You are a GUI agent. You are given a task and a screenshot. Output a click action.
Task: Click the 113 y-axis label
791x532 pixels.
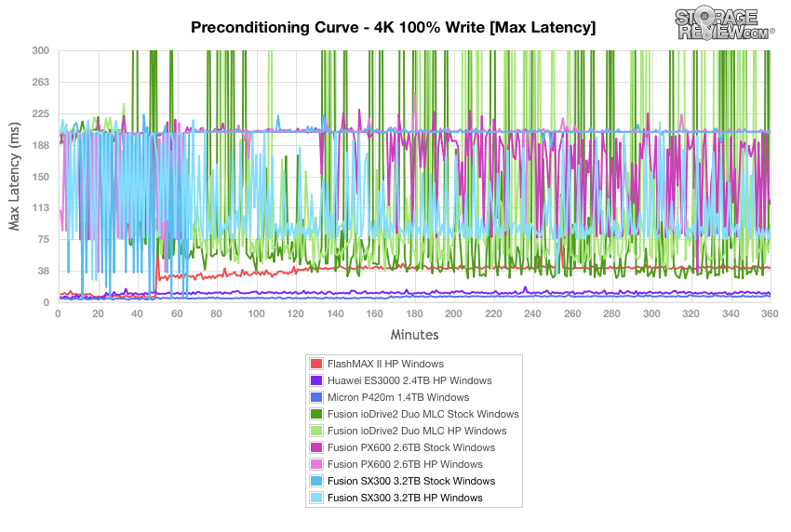coord(40,207)
